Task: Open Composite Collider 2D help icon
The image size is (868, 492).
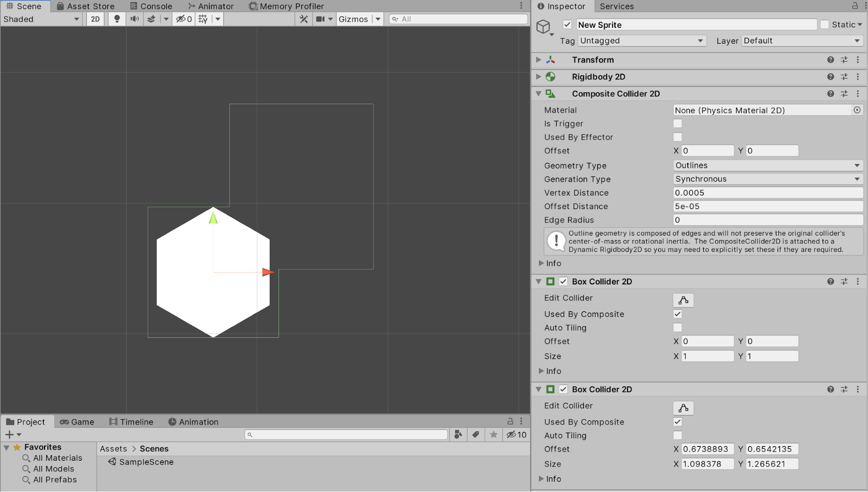Action: coord(830,94)
